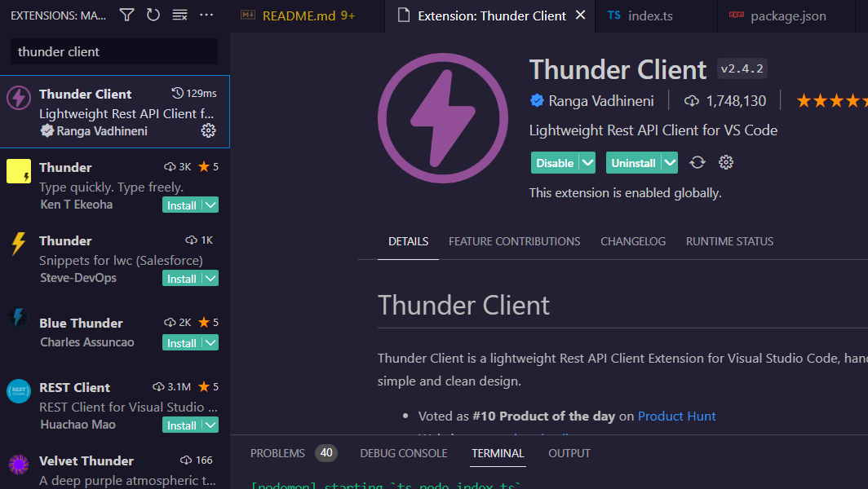
Task: Filter extensions with the funnel icon
Action: 126,15
